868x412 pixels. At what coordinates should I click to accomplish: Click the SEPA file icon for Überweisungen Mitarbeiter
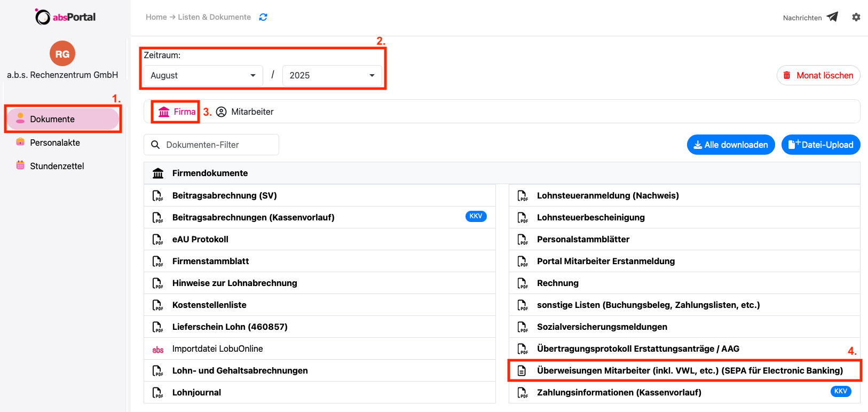(522, 371)
